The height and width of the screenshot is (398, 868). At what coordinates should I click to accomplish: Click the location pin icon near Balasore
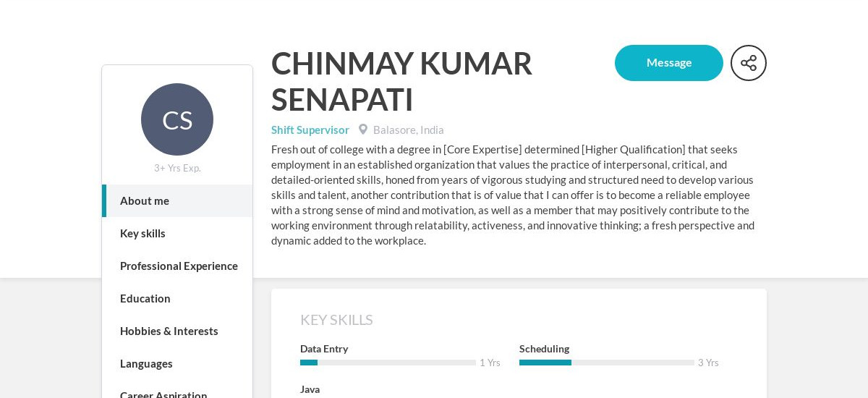click(363, 130)
